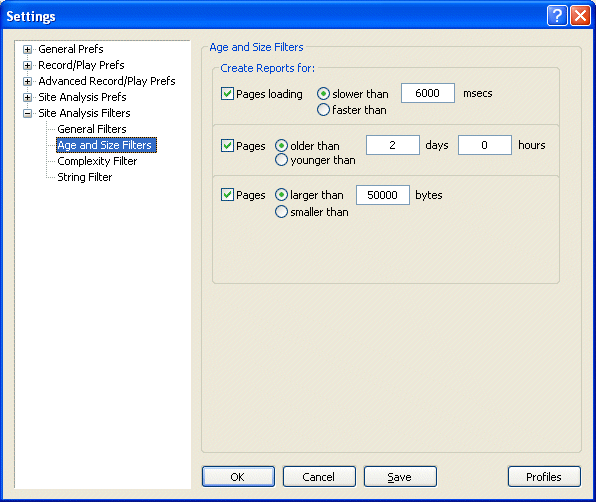Close the Settings dialog
The image size is (596, 502).
(x=580, y=16)
